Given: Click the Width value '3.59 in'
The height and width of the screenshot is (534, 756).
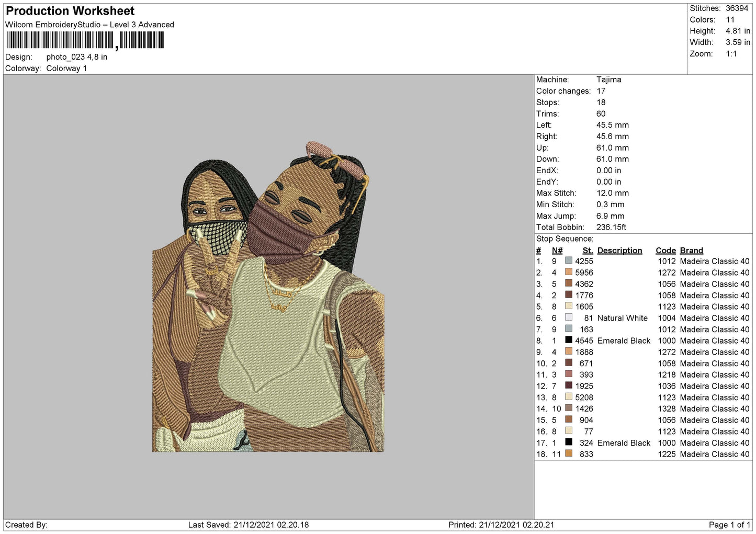Looking at the screenshot, I should (x=738, y=42).
